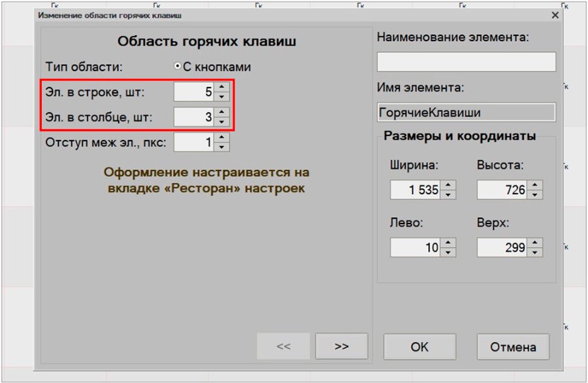588x383 pixels.
Task: Decrease 'Ширина' with down arrow
Action: (448, 194)
